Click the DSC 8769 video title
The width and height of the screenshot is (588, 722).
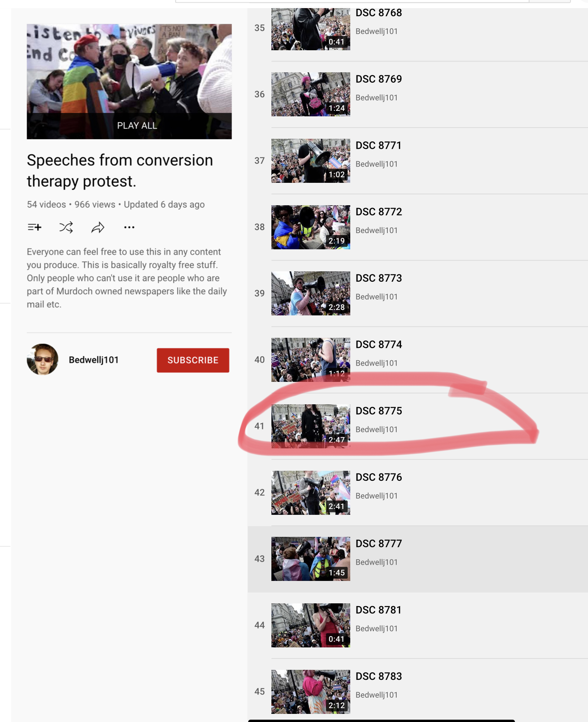point(379,79)
